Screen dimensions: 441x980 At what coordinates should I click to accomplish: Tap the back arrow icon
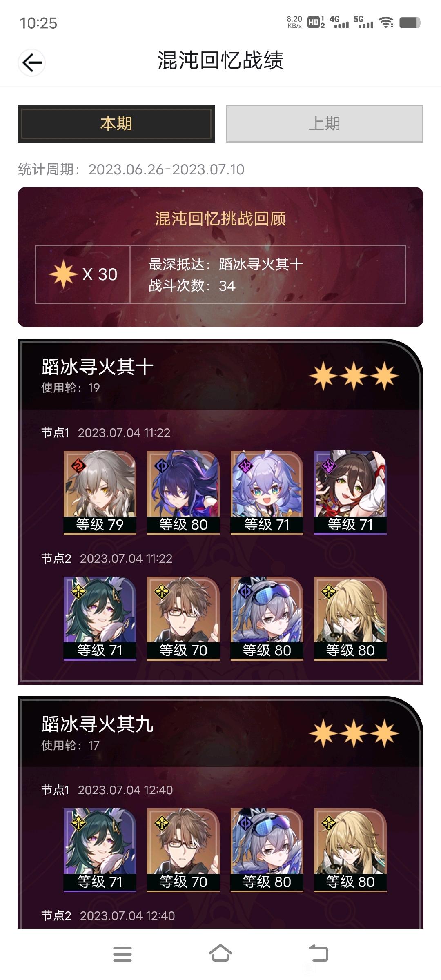(x=32, y=62)
